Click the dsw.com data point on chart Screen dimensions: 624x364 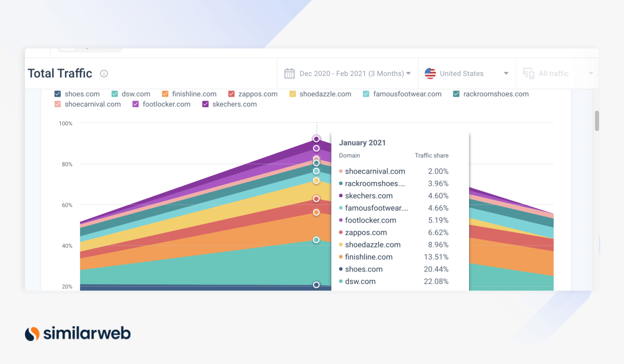pos(316,240)
